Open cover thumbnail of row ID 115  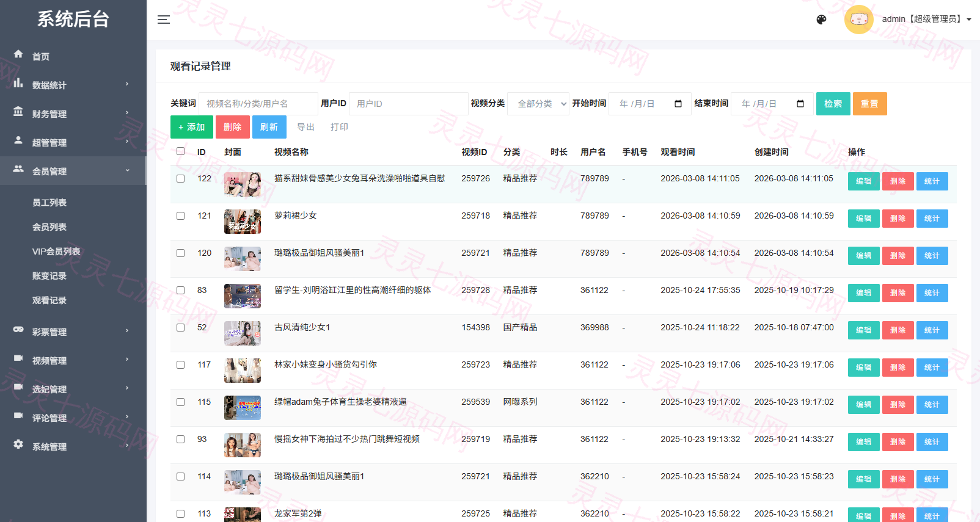243,408
